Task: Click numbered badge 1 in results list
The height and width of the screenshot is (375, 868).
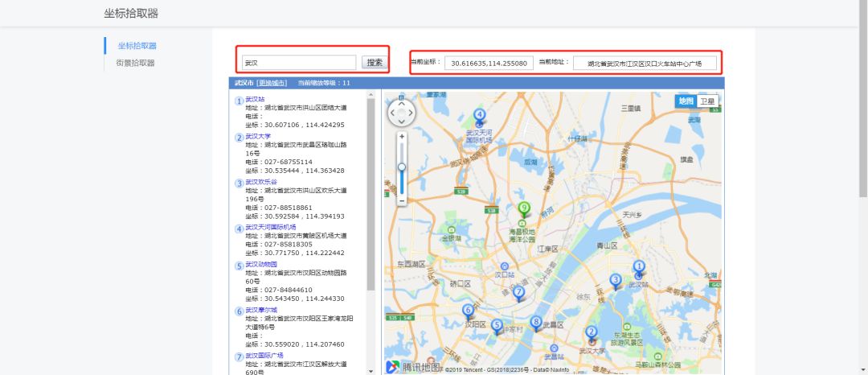Action: pyautogui.click(x=240, y=101)
